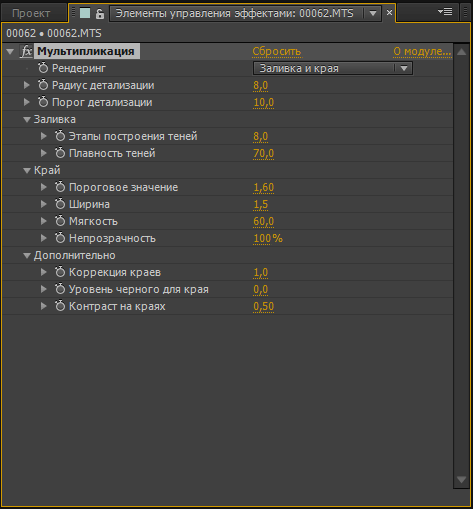Collapse the Край group
Viewport: 473px width, 509px height.
pos(27,171)
